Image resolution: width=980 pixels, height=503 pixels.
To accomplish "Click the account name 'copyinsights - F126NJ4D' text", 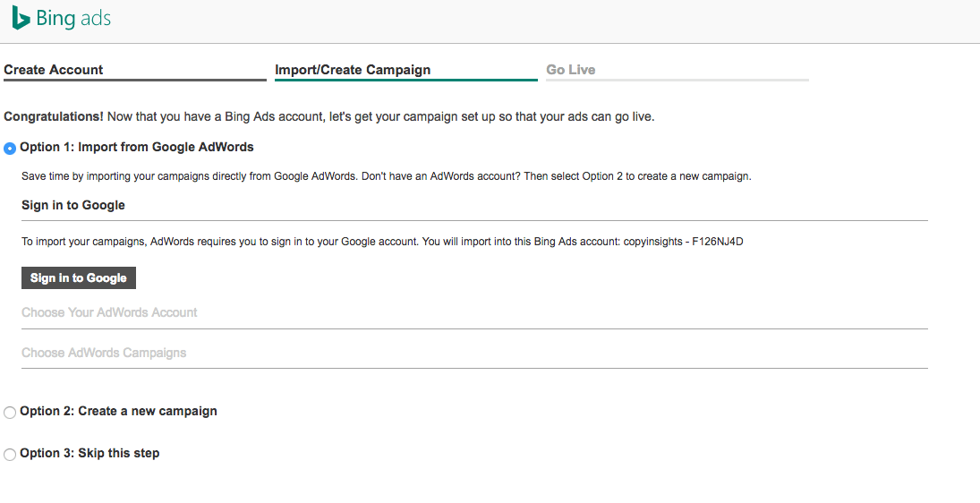I will 683,242.
